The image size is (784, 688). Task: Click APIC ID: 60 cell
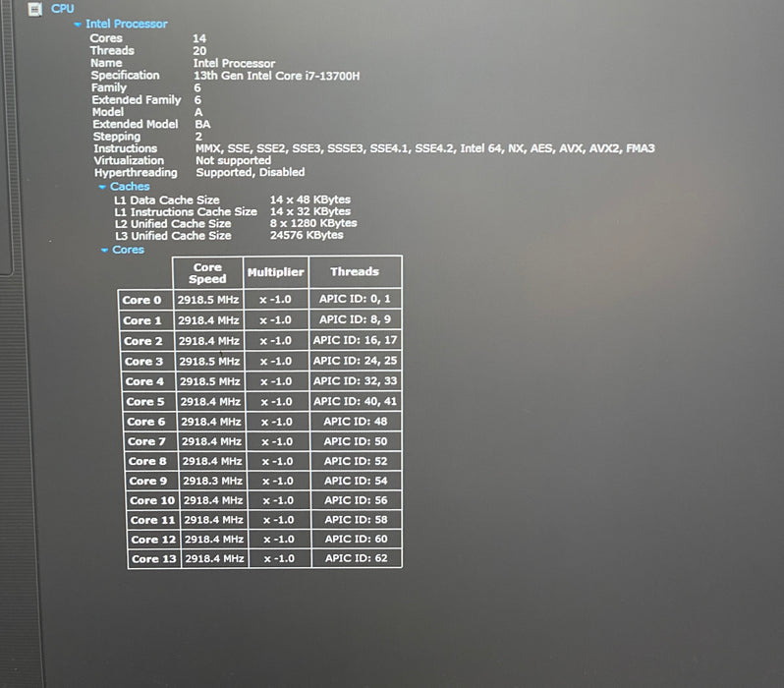click(356, 539)
